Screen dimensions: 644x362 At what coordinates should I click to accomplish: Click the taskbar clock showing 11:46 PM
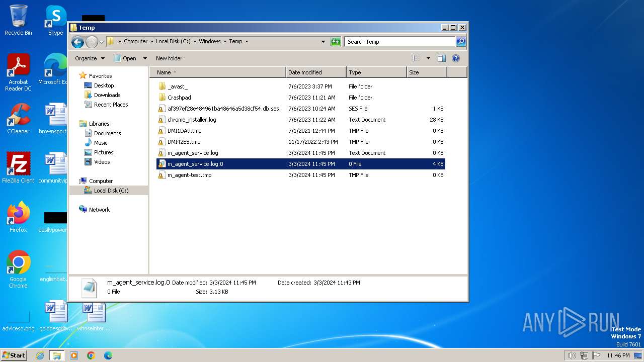tap(618, 355)
